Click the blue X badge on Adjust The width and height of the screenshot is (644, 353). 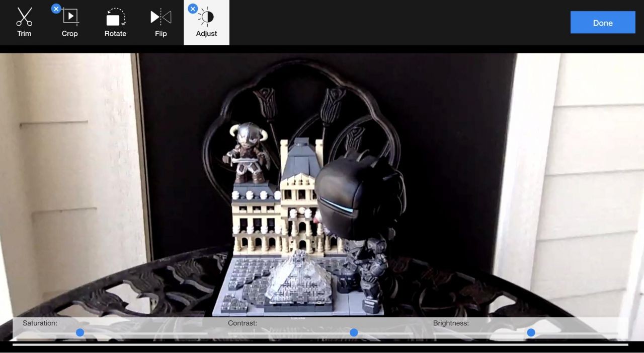click(x=193, y=9)
